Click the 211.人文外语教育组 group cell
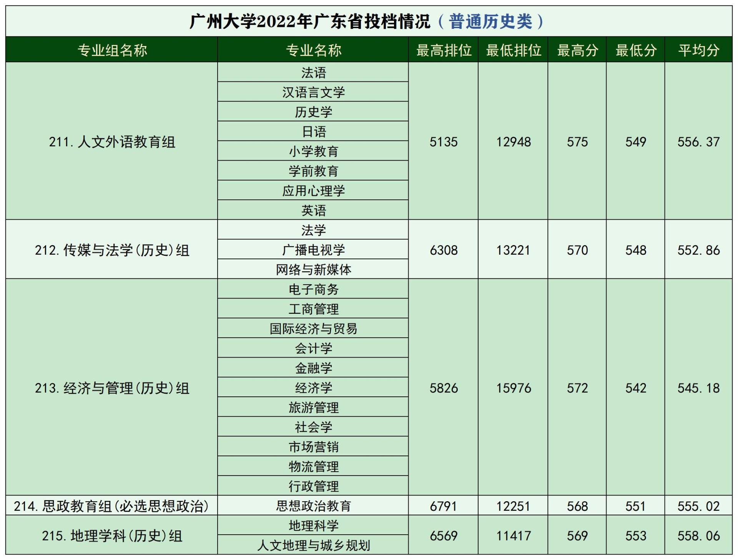Viewport: 738px width, 560px height. tap(112, 142)
